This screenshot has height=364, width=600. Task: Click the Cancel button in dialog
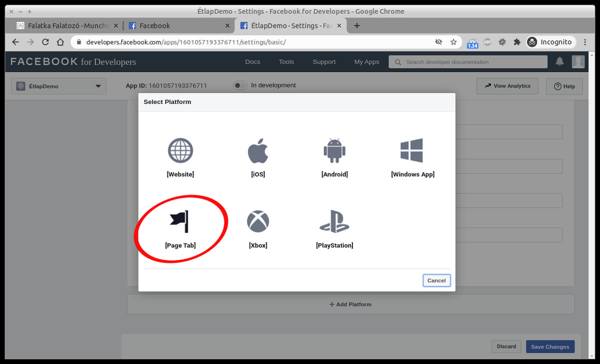(436, 280)
